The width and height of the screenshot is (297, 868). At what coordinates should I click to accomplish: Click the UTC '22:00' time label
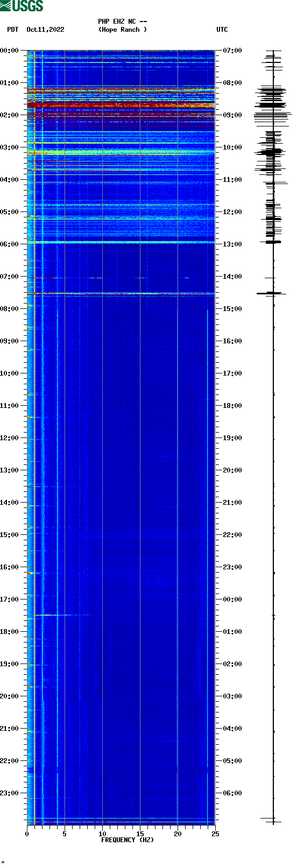[232, 535]
